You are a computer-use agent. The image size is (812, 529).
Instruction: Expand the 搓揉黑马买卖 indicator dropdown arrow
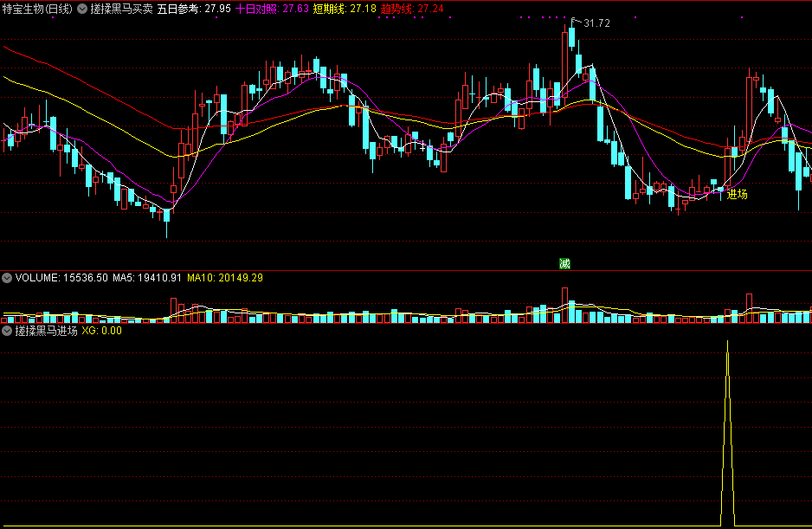pyautogui.click(x=82, y=9)
